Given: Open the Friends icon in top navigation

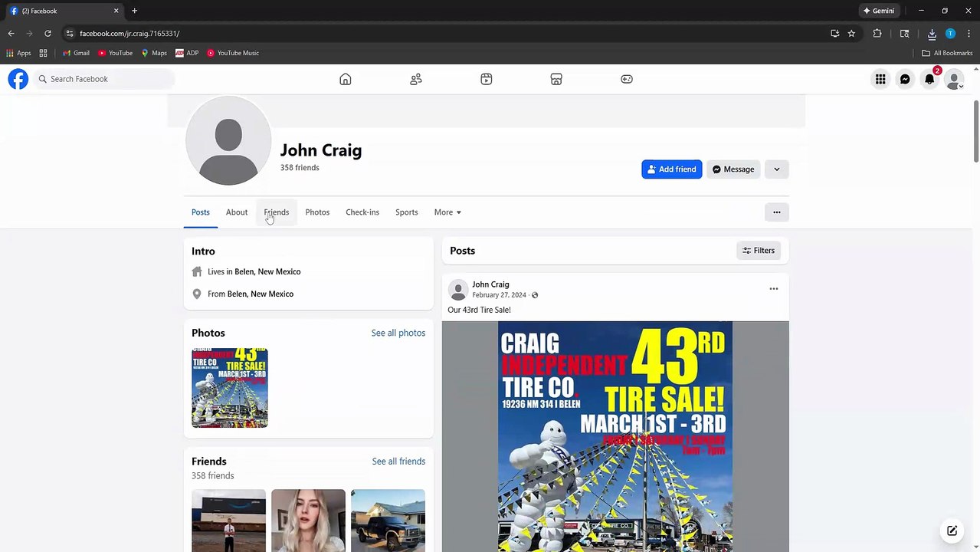Looking at the screenshot, I should click(416, 79).
